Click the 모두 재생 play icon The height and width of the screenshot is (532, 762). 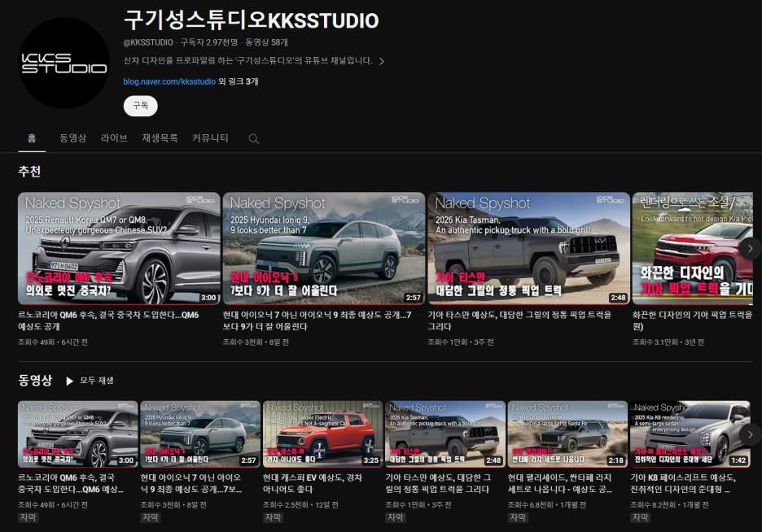tap(69, 381)
